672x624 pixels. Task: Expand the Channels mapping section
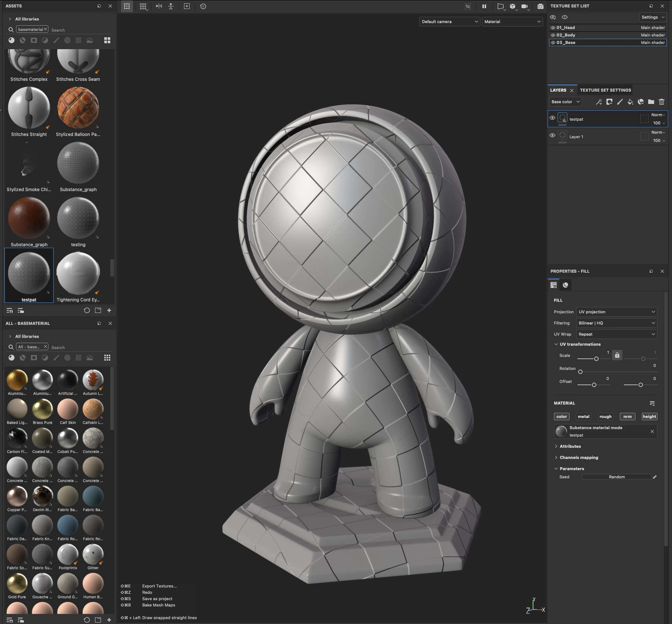(556, 457)
